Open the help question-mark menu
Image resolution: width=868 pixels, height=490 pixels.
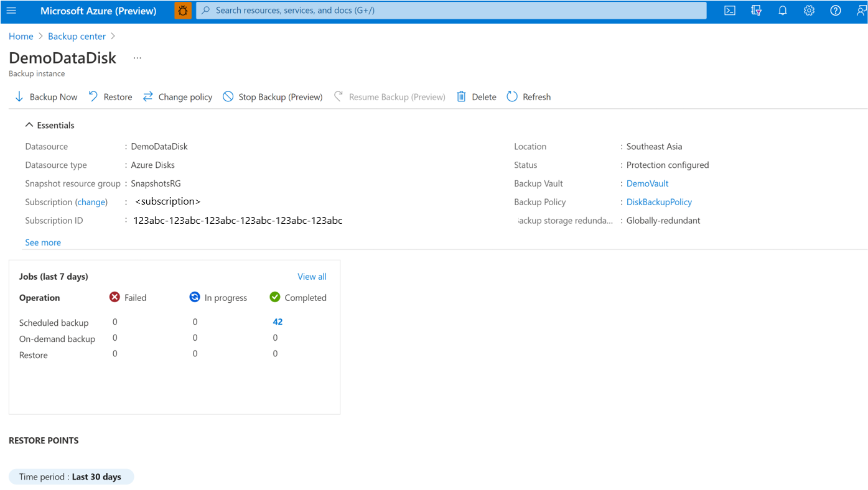pos(835,10)
